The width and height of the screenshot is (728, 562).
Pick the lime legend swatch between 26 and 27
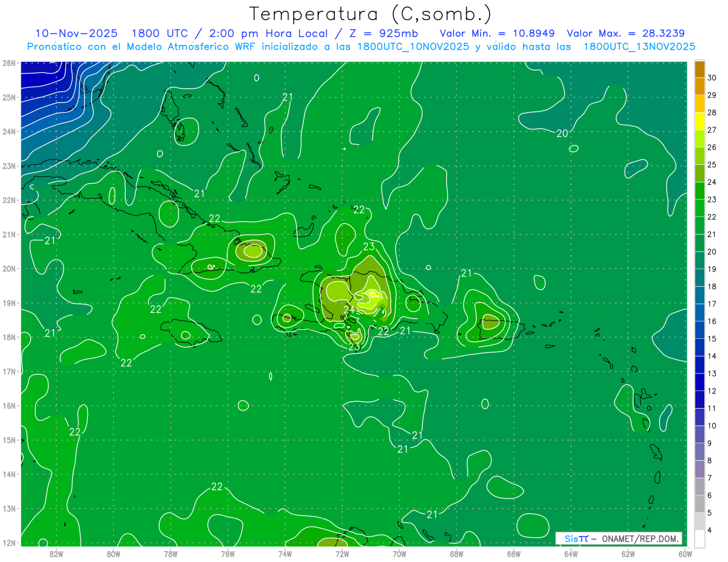pos(699,139)
